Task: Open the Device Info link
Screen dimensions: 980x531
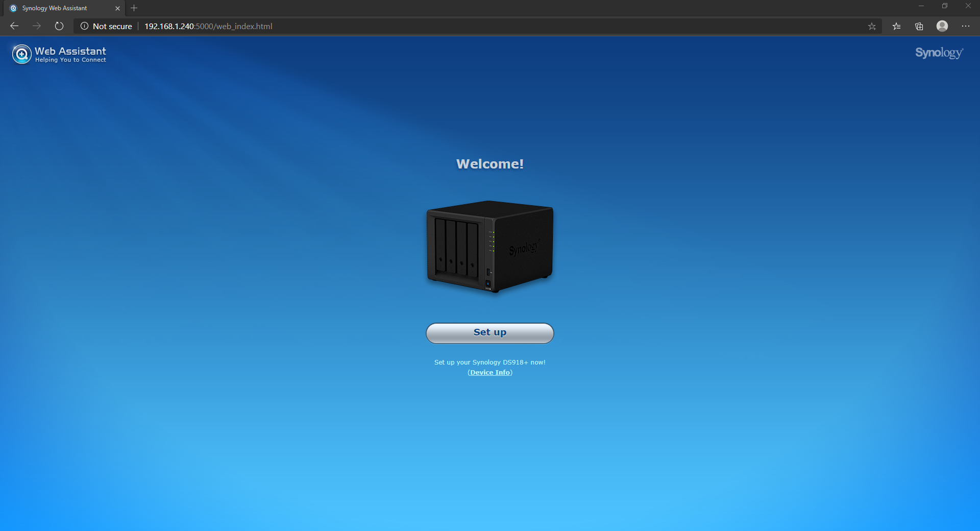Action: (x=490, y=373)
